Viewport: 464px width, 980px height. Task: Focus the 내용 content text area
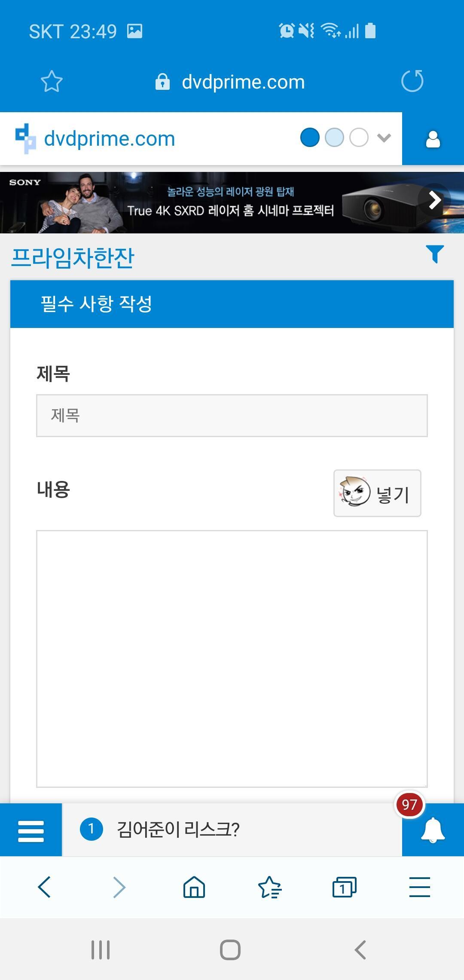click(232, 659)
